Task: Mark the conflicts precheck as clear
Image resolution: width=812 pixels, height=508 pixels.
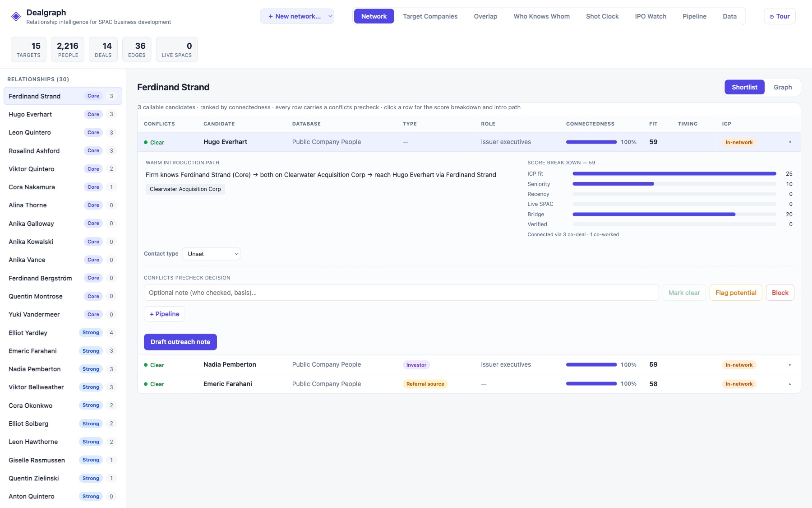Action: tap(684, 293)
